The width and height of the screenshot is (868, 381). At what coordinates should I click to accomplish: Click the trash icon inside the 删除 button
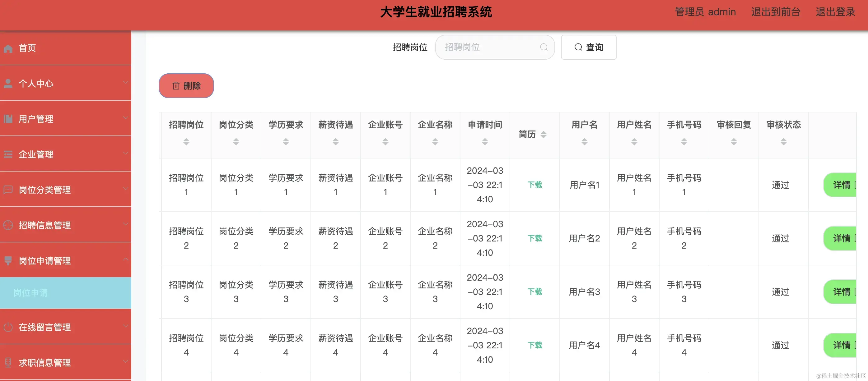[175, 86]
